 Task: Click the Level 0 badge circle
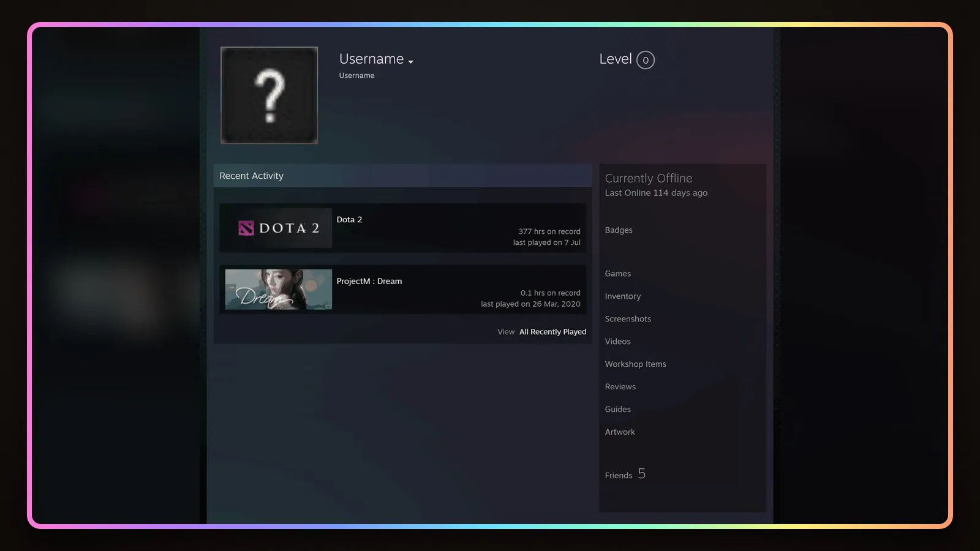click(646, 60)
